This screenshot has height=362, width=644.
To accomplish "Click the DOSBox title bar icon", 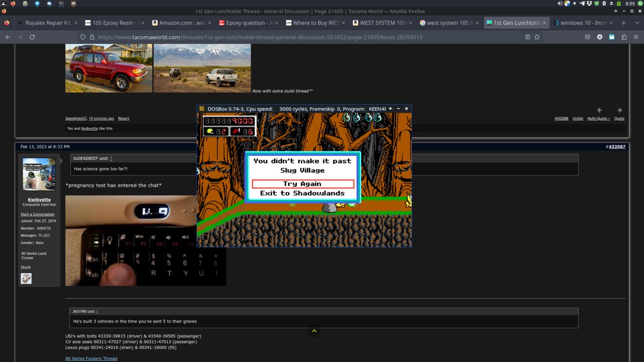I will coord(202,109).
